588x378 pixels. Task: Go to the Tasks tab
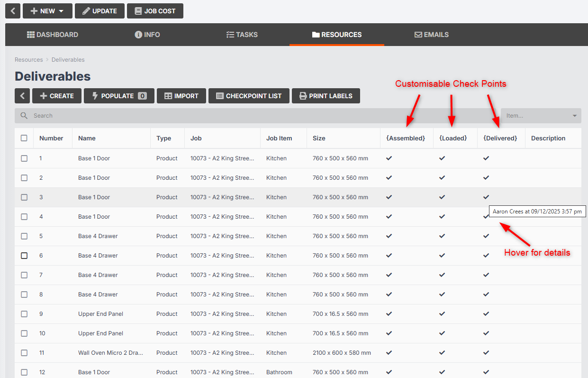click(x=242, y=35)
